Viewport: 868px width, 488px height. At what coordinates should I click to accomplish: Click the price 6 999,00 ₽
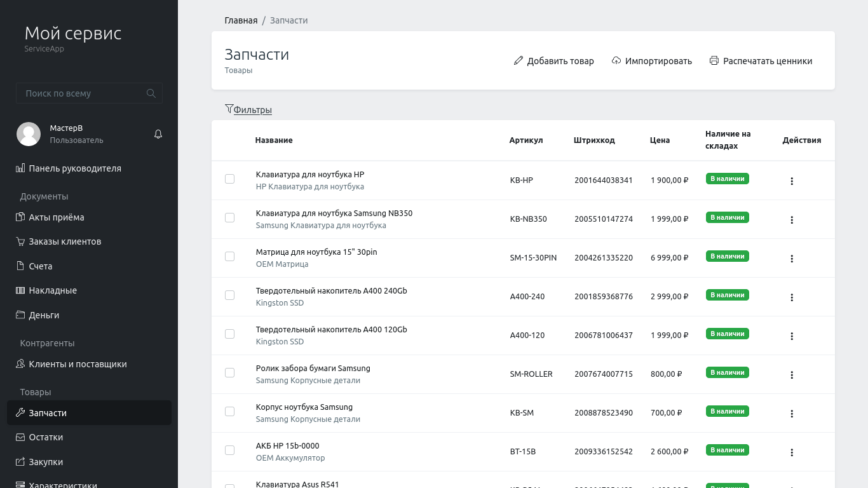670,258
